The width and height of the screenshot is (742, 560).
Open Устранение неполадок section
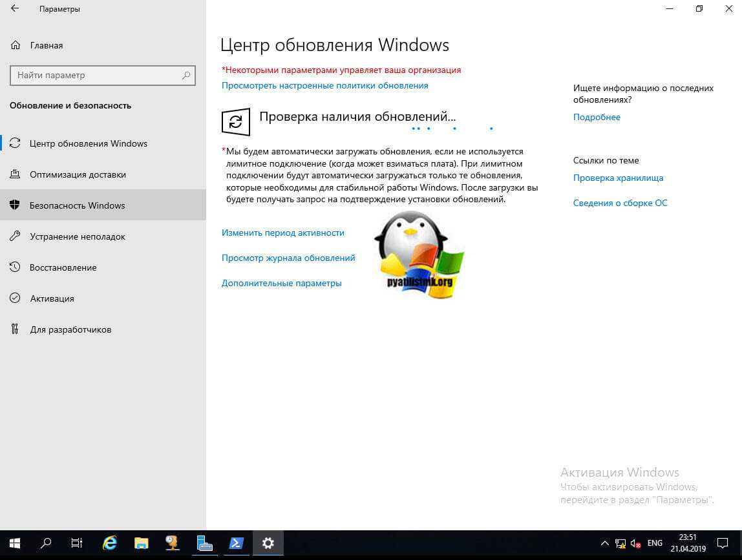tap(77, 236)
